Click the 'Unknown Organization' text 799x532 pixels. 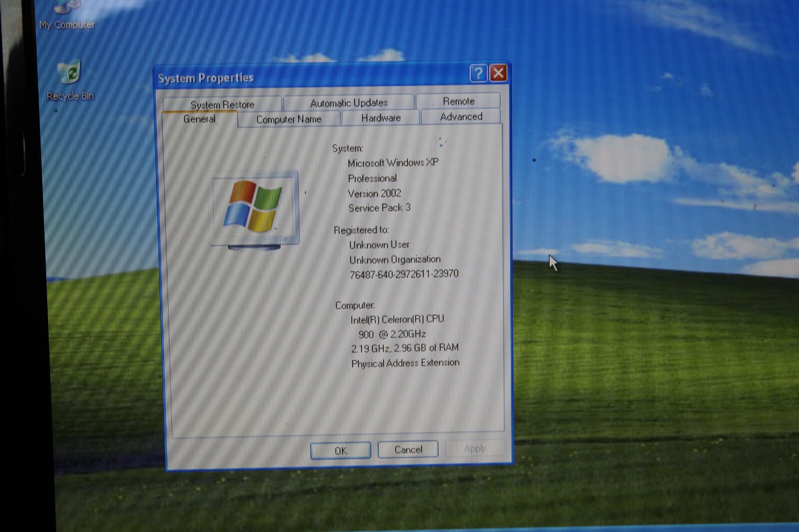395,260
